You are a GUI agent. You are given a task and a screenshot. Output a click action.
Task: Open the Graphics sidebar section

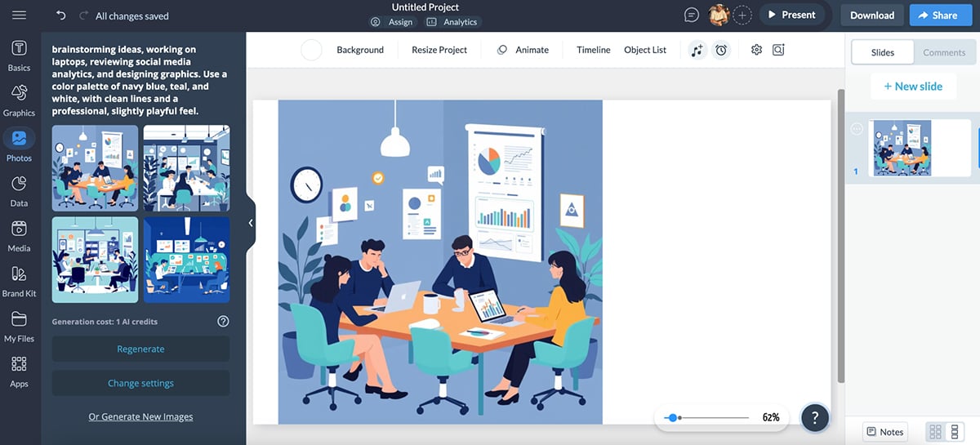point(19,100)
